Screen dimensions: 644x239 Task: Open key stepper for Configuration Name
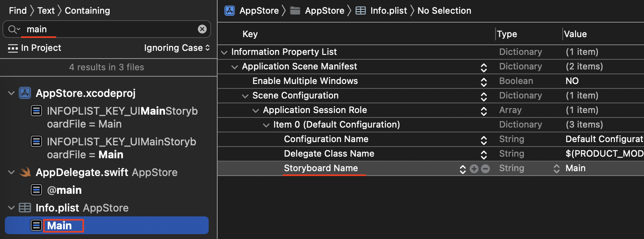(484, 140)
